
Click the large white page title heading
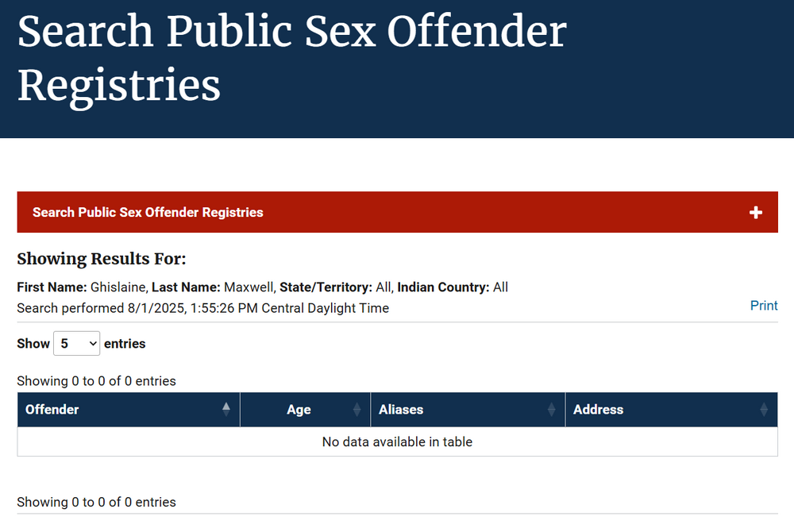click(291, 57)
